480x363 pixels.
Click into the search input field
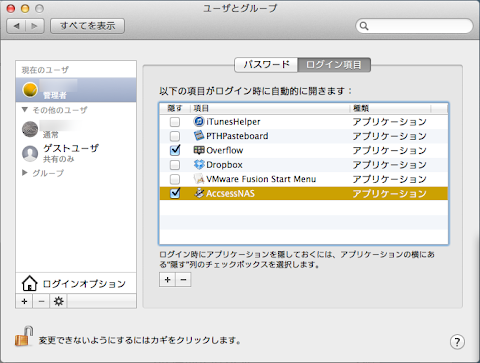[414, 26]
